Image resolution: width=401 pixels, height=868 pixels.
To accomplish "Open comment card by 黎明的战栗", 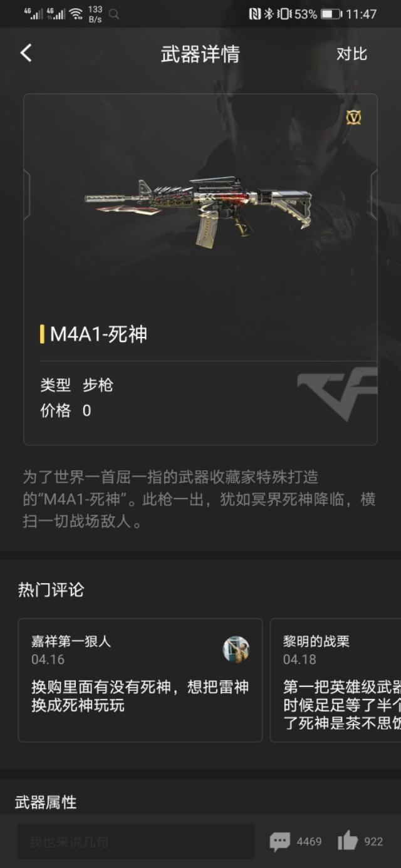I will click(x=335, y=680).
